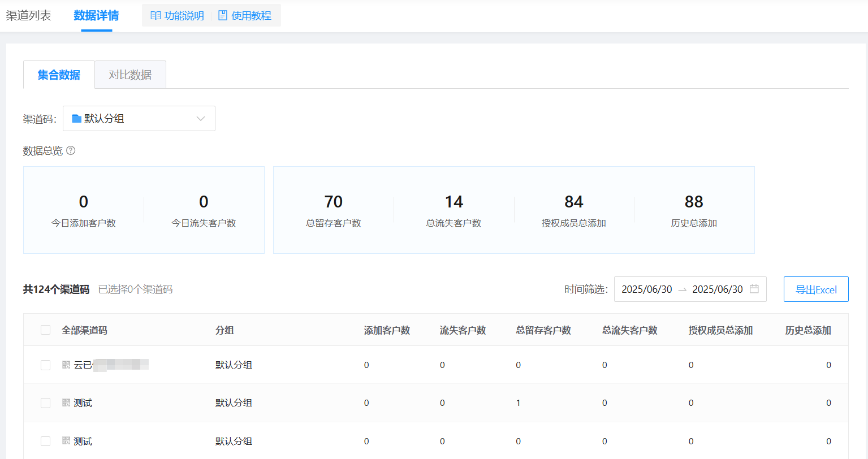Click the 今日添加客户数 card label

(x=84, y=223)
